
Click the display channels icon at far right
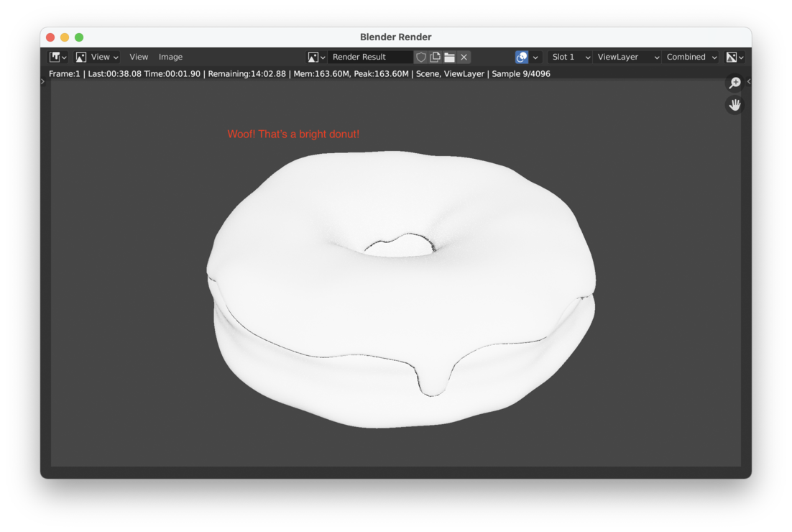click(734, 57)
